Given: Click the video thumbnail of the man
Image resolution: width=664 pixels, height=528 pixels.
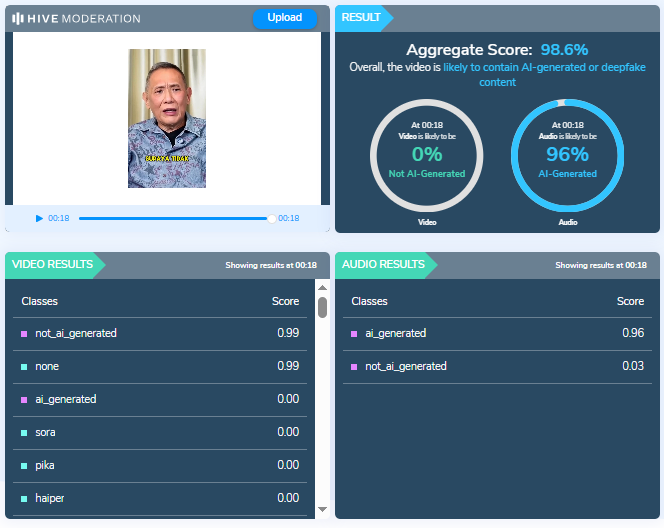Looking at the screenshot, I should click(x=166, y=118).
